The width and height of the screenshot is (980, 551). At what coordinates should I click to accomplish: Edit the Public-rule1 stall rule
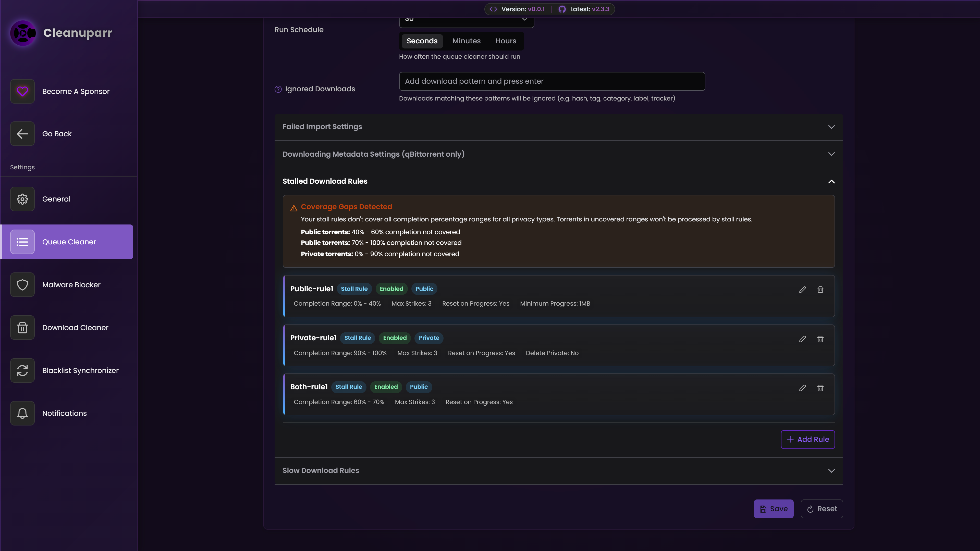(802, 290)
